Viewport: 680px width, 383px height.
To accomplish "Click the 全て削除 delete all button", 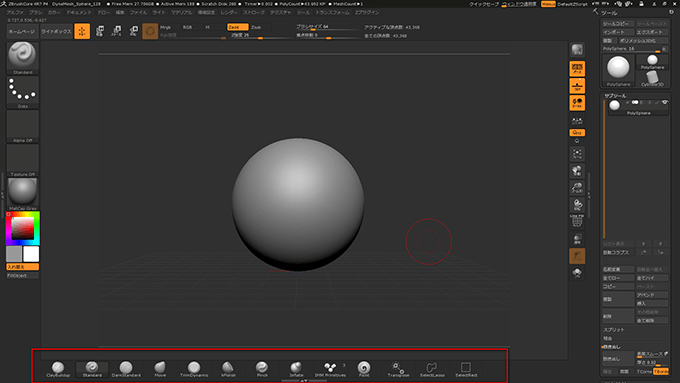I will [652, 321].
